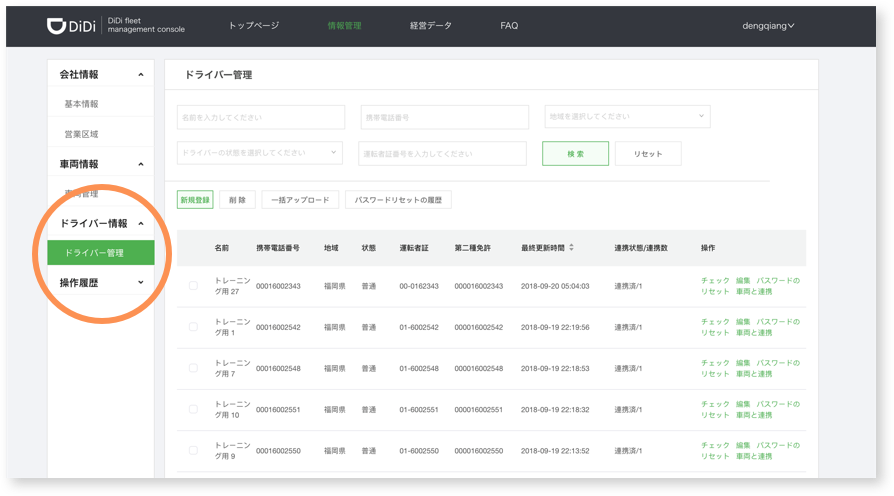Click 編集 for トレーニング用 1
Image resolution: width=894 pixels, height=496 pixels.
[x=743, y=322]
